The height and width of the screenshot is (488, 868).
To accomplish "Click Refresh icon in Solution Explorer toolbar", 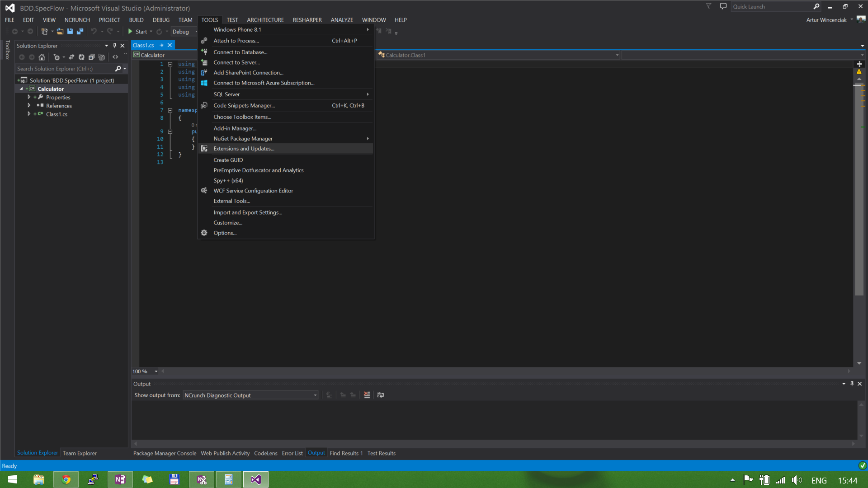I will [x=81, y=57].
